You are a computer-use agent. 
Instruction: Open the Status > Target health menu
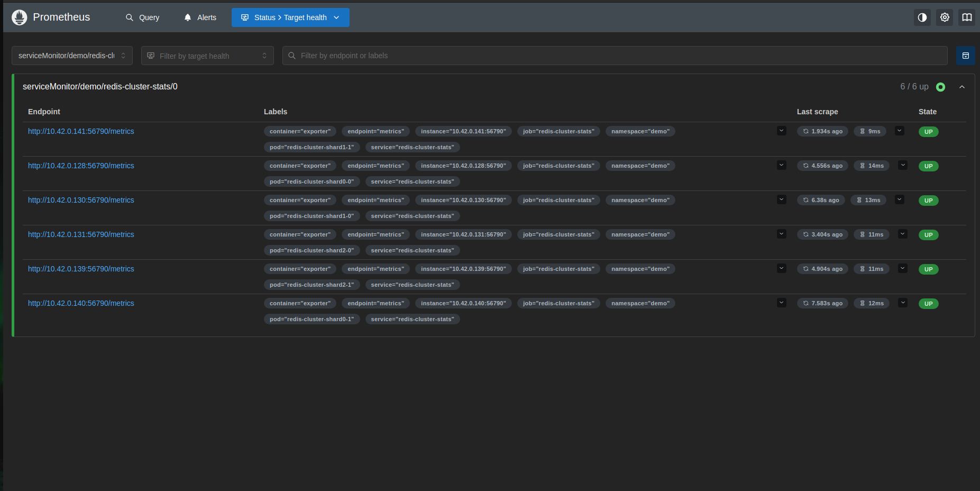[x=290, y=17]
